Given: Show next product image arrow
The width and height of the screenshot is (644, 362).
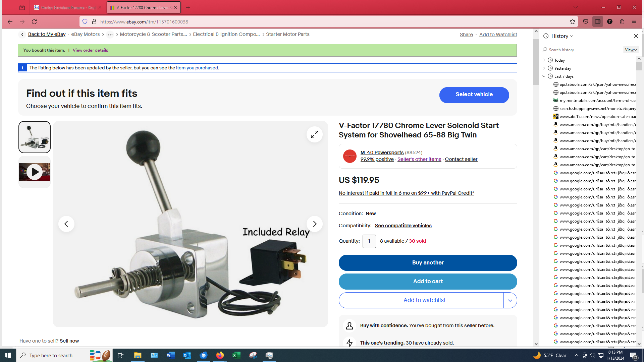Looking at the screenshot, I should [314, 224].
